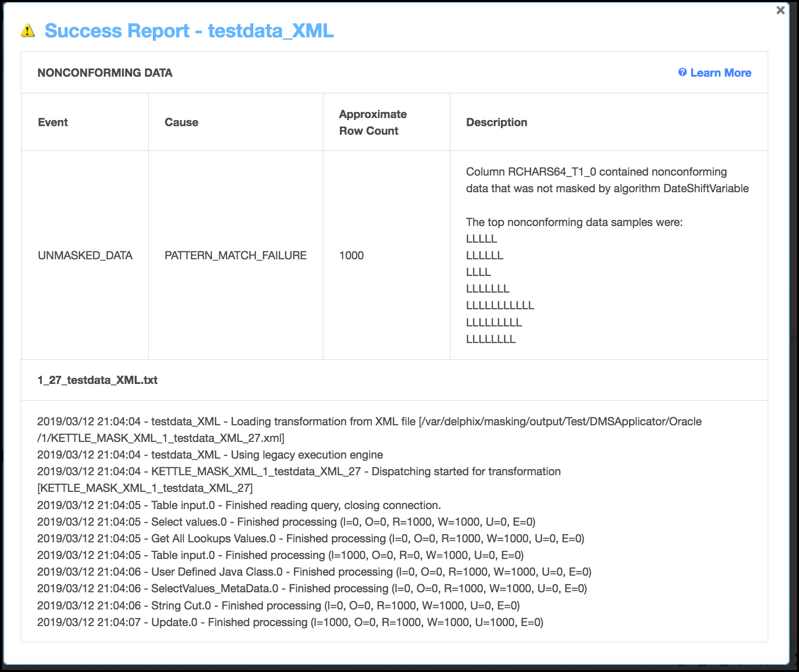This screenshot has height=672, width=799.
Task: Click the yellow warning triangle icon
Action: tap(28, 31)
